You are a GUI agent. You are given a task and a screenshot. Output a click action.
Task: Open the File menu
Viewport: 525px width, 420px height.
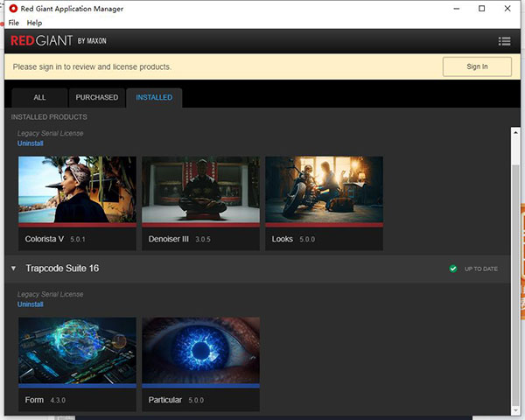pos(14,23)
